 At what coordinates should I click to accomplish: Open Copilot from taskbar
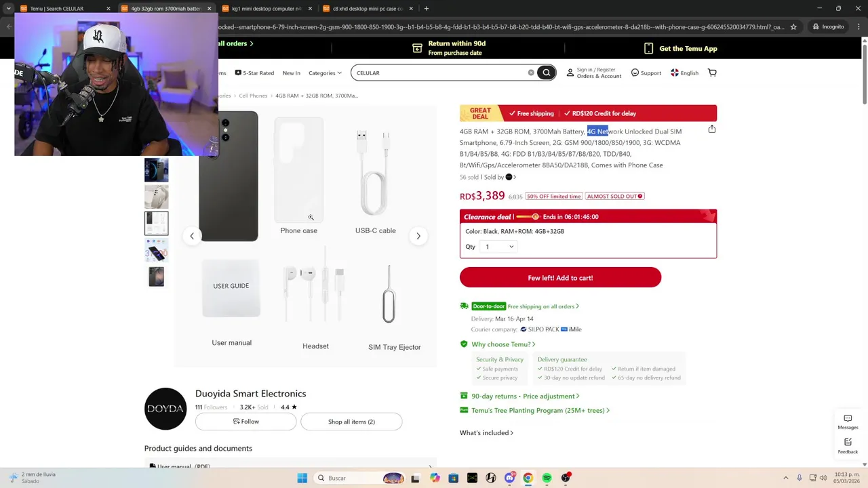[x=435, y=478]
